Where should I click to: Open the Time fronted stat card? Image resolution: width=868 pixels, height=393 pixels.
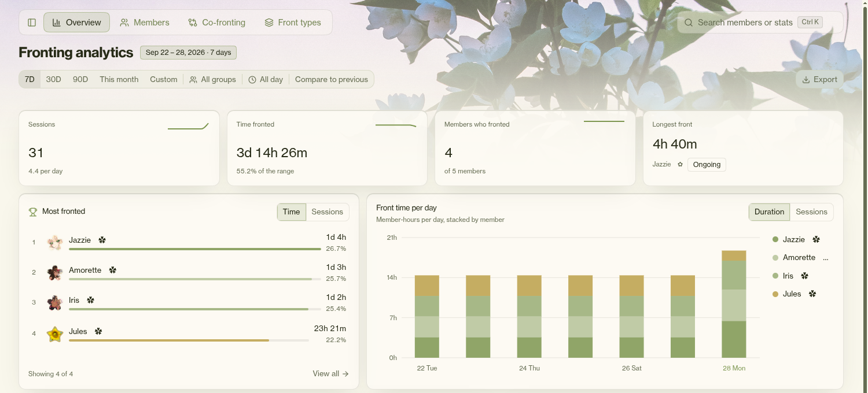[327, 148]
